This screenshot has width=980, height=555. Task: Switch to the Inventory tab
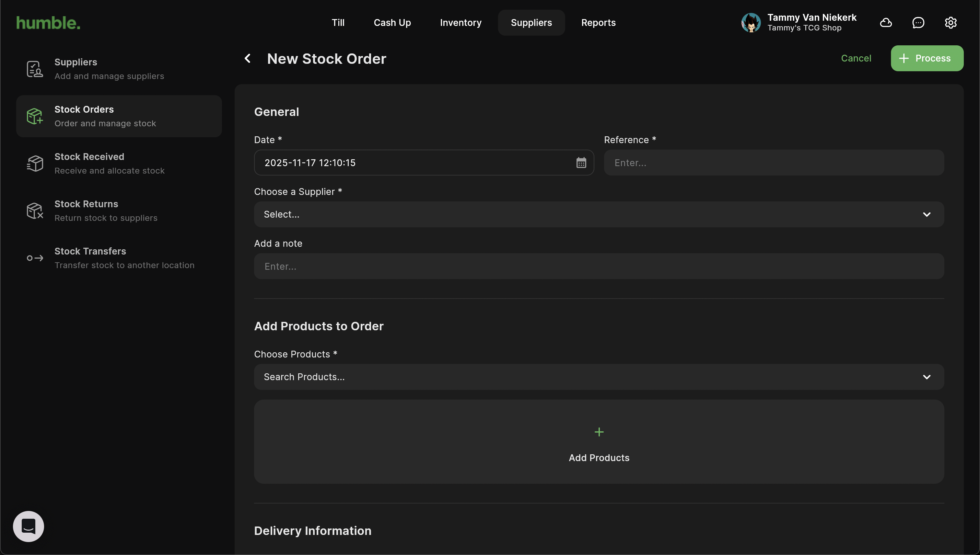coord(461,23)
